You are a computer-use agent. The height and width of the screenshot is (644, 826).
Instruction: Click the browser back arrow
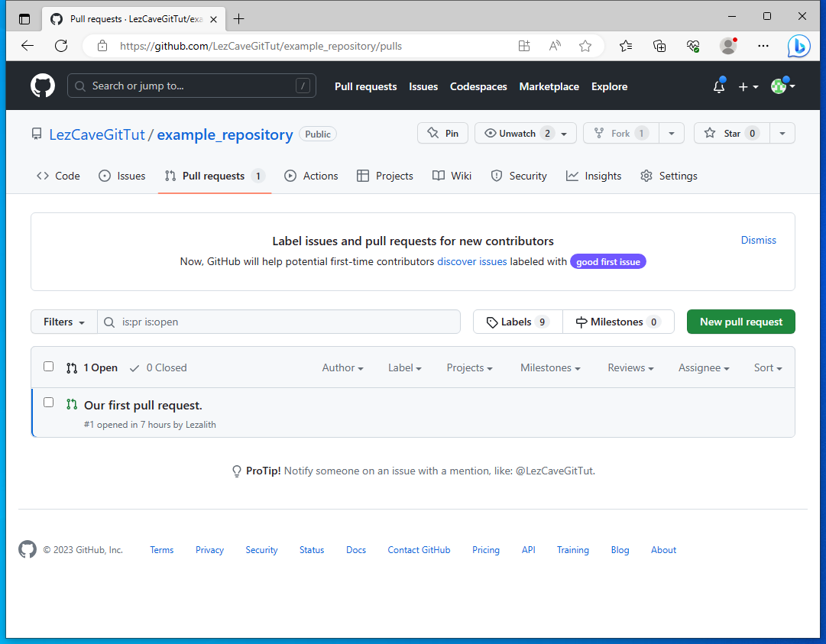point(28,46)
